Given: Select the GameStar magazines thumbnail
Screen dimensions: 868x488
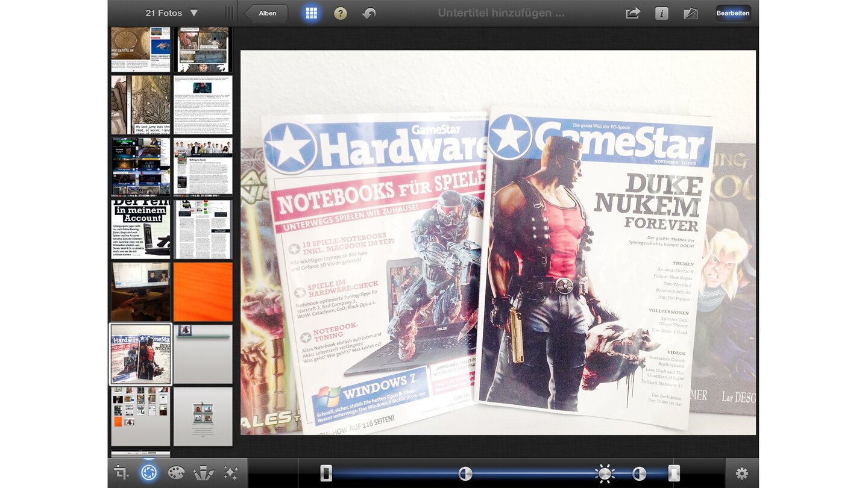Looking at the screenshot, I should click(140, 354).
